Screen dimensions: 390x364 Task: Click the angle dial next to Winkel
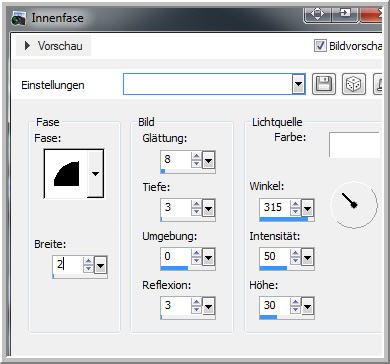354,204
